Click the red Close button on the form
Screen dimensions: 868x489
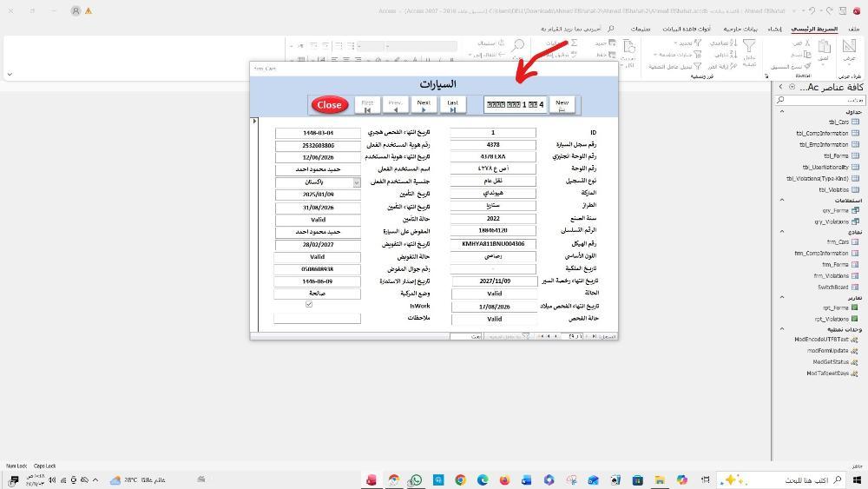click(x=329, y=105)
